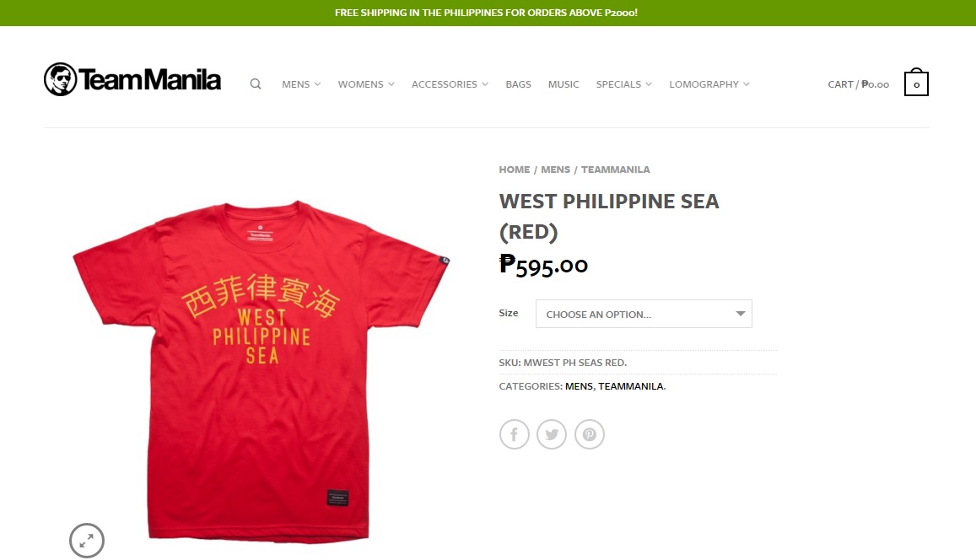The image size is (976, 560).
Task: Go to the Bags section
Action: click(518, 84)
